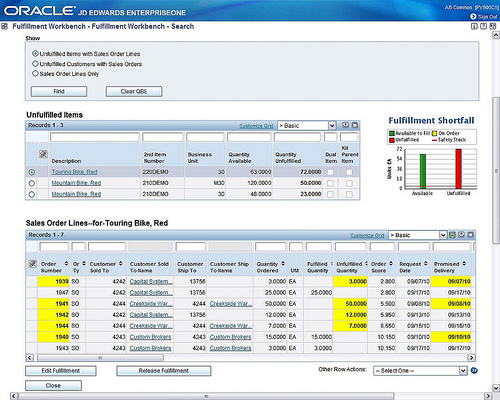Image resolution: width=500 pixels, height=400 pixels.
Task: Click the Close button
Action: tap(53, 385)
